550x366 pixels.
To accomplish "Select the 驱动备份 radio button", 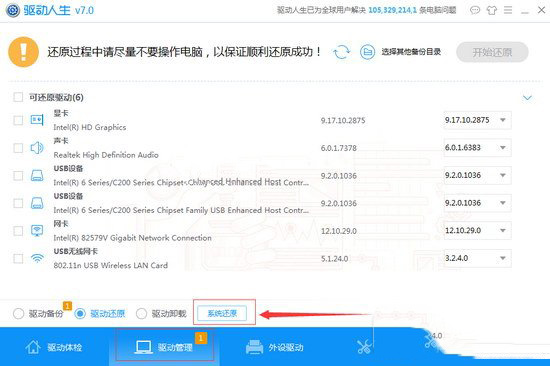I will (x=18, y=313).
